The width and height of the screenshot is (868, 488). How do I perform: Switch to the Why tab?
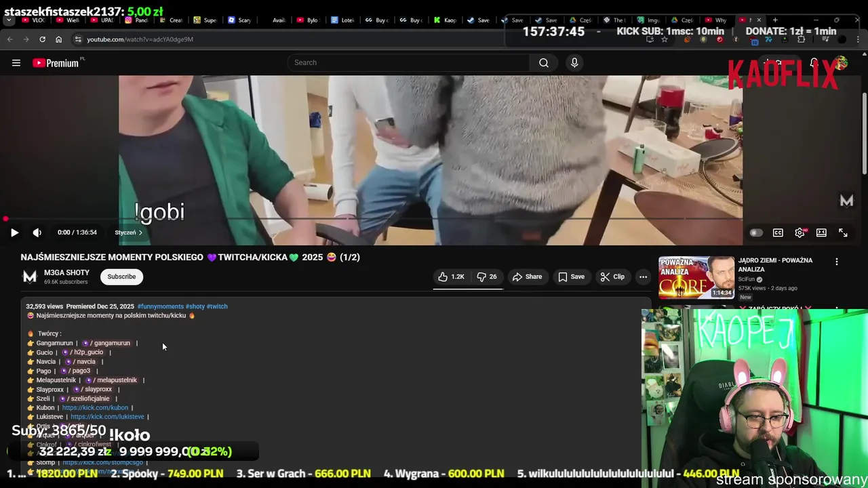716,20
